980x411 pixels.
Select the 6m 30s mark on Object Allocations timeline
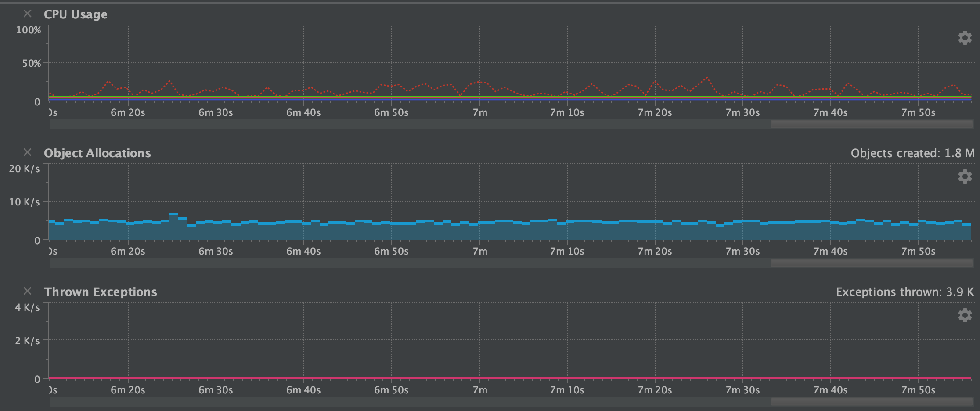pyautogui.click(x=216, y=252)
